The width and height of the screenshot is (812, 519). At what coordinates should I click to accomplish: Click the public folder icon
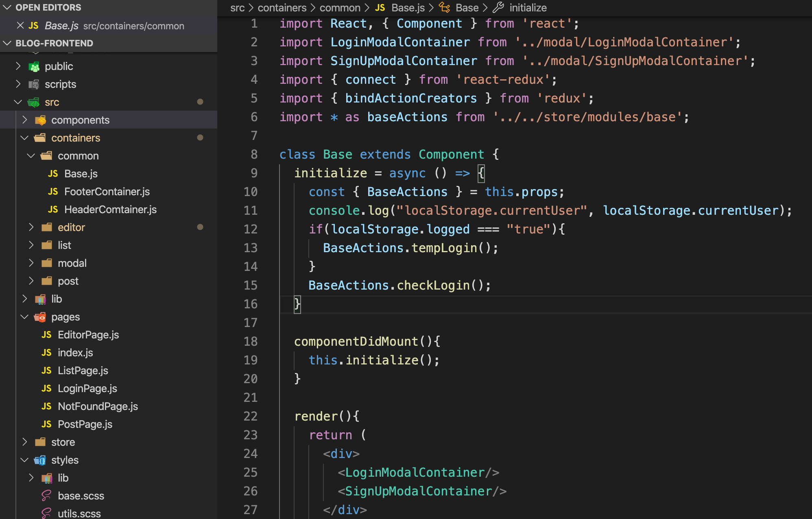[x=34, y=67]
